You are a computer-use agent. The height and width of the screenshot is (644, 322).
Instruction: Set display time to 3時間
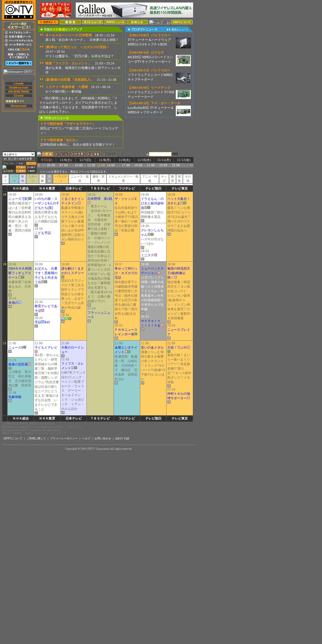click(x=21, y=171)
